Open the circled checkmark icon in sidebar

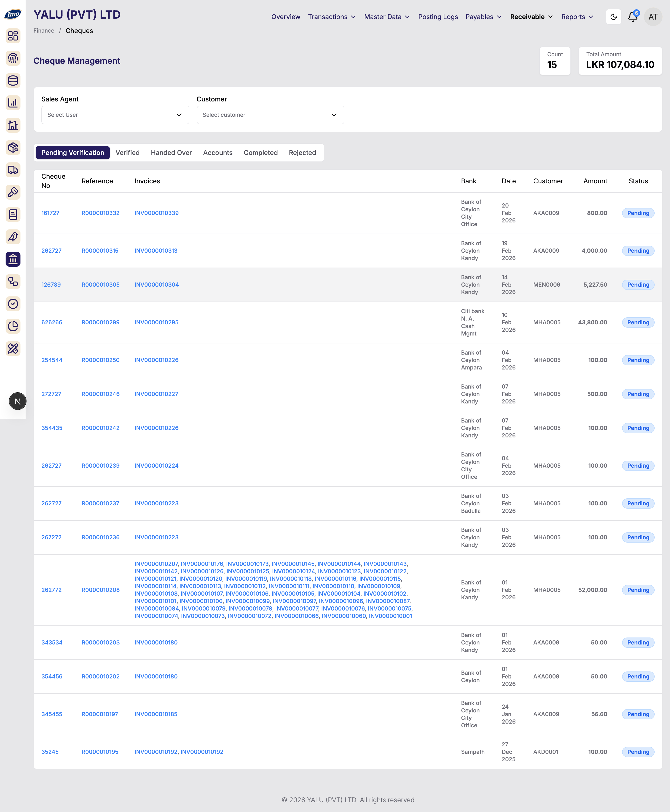tap(13, 304)
